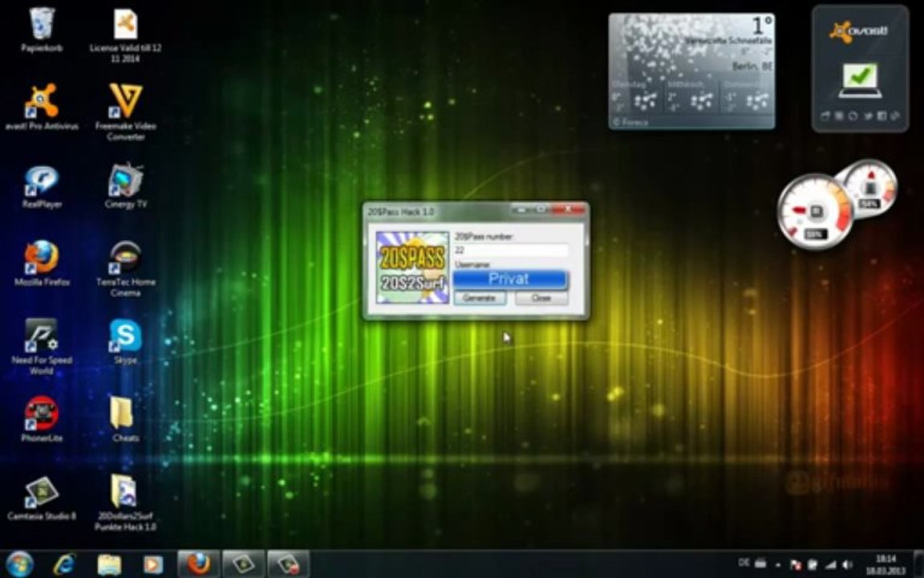Switch to Firefox in the taskbar

(x=199, y=564)
